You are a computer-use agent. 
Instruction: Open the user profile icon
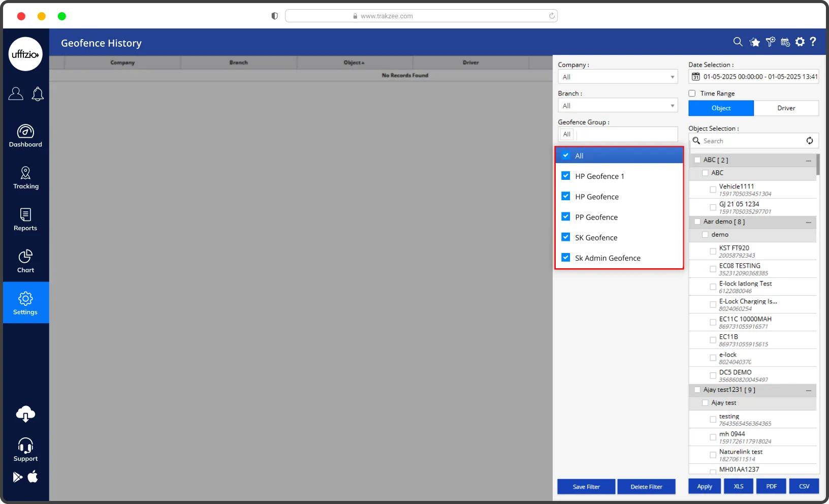pyautogui.click(x=16, y=94)
